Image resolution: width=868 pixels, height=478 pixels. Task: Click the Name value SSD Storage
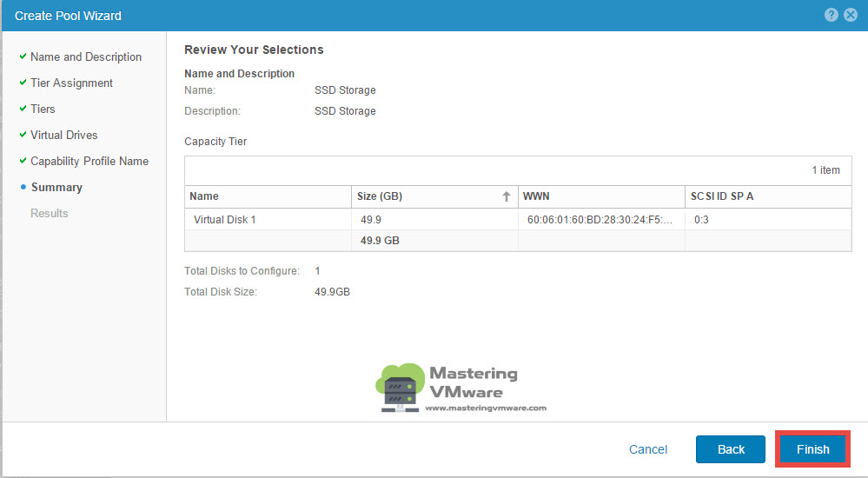coord(345,90)
